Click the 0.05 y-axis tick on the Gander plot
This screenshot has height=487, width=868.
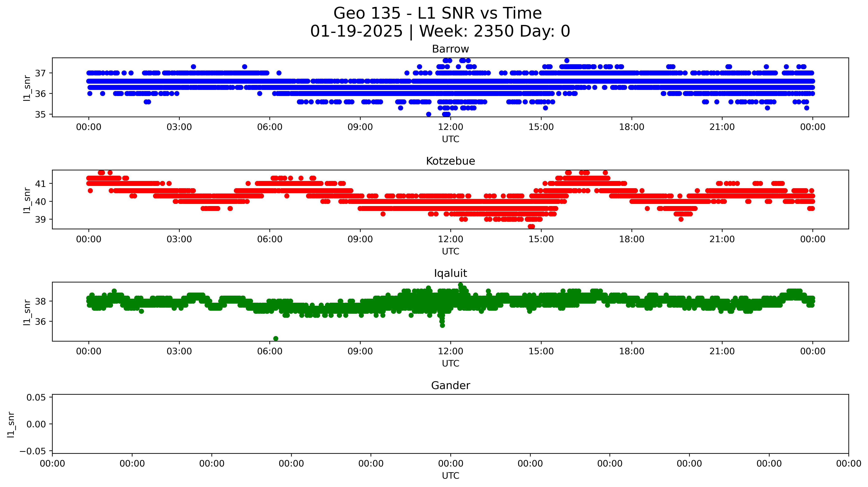tap(36, 397)
